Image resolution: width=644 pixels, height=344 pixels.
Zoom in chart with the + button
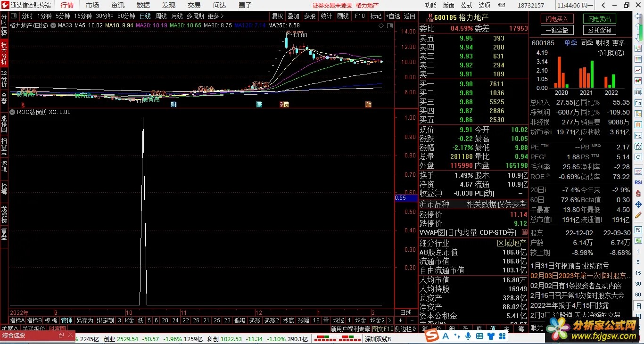point(400,320)
